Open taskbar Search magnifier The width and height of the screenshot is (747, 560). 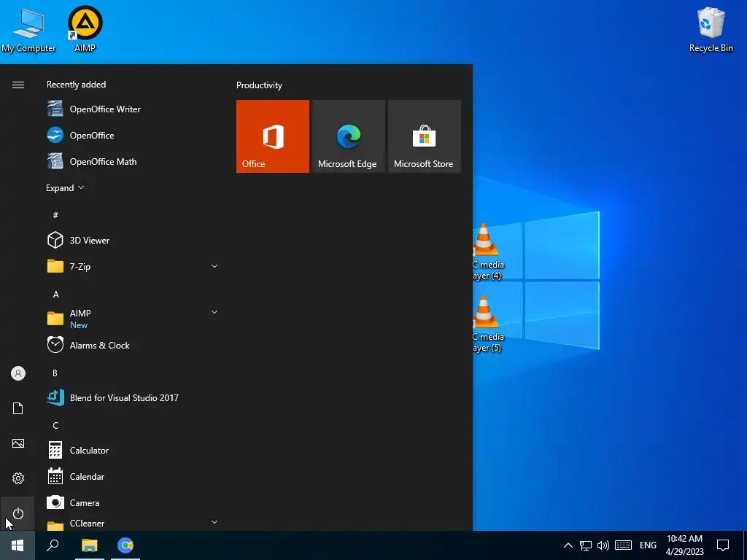(53, 545)
